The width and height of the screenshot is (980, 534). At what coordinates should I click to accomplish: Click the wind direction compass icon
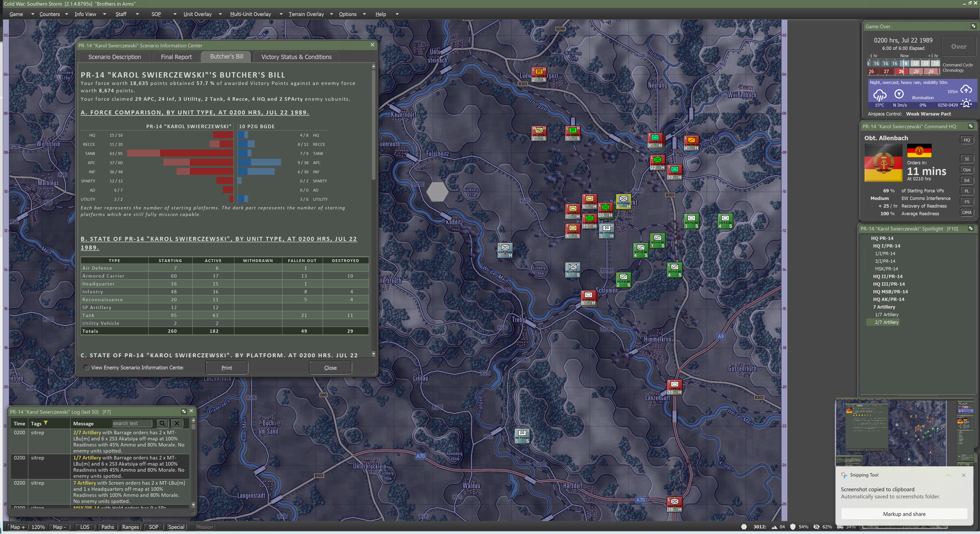(899, 94)
